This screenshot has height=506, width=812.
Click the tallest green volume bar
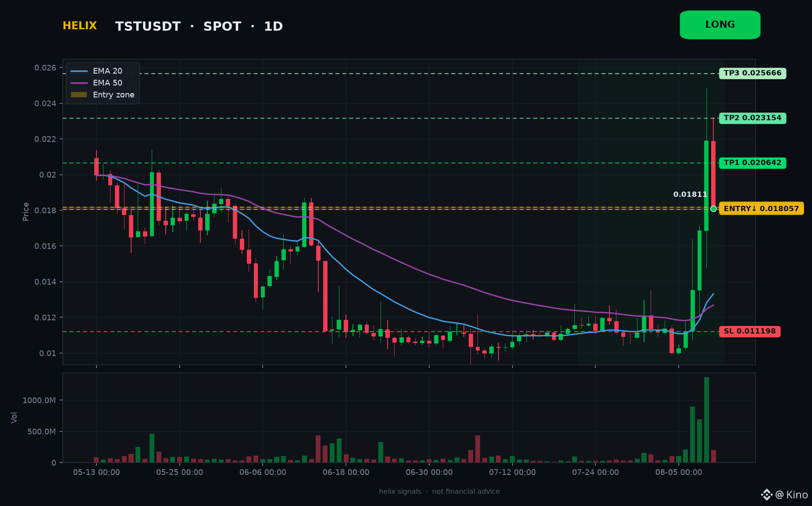[x=706, y=420]
